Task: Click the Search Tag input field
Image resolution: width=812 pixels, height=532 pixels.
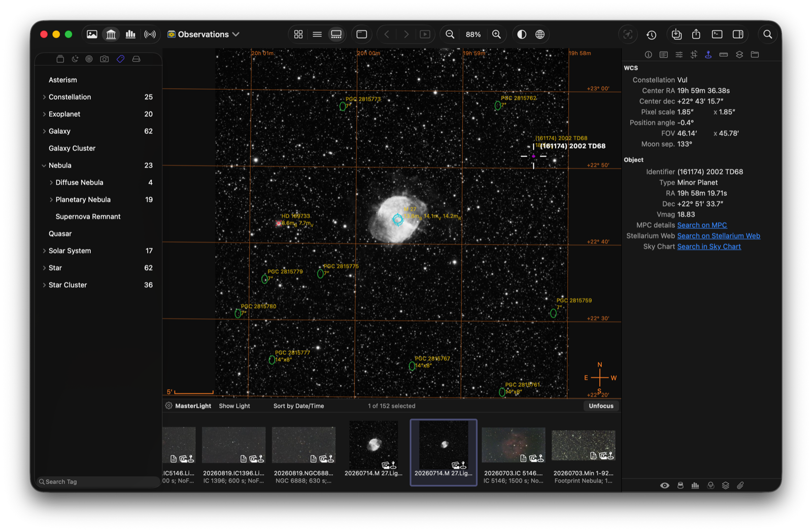Action: (x=98, y=482)
